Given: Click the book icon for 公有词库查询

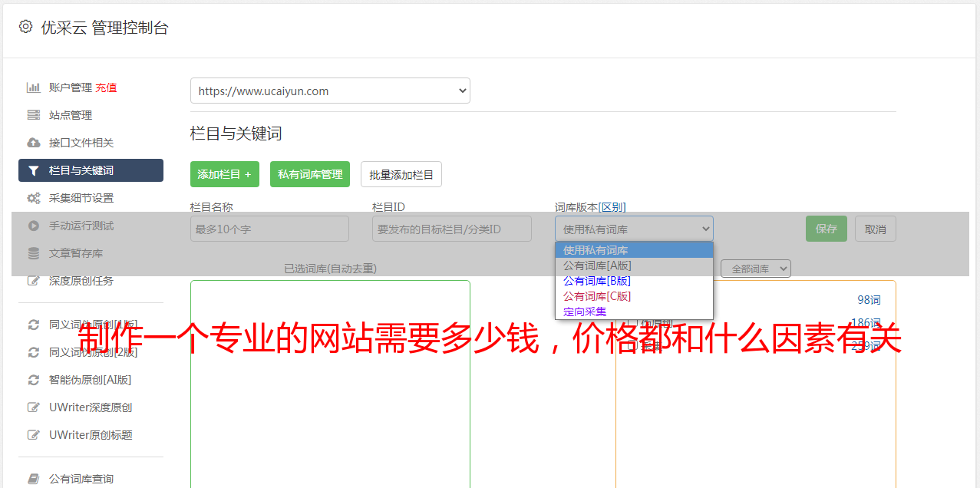Looking at the screenshot, I should [x=33, y=479].
